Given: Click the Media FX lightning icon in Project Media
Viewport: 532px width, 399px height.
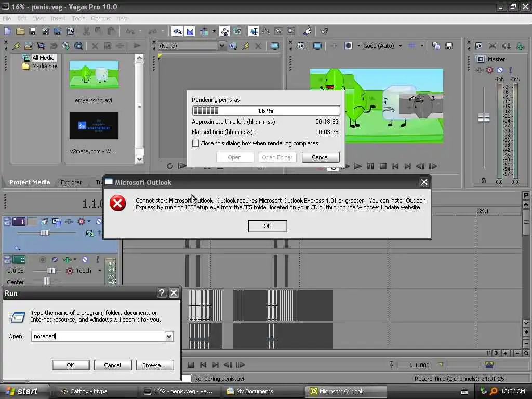Looking at the screenshot, I should [16, 46].
